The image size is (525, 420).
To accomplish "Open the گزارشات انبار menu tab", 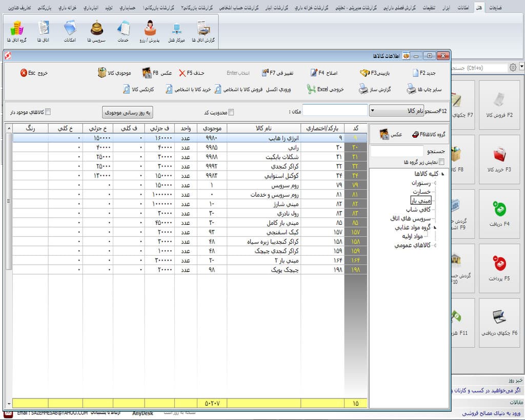I will 277,7.
